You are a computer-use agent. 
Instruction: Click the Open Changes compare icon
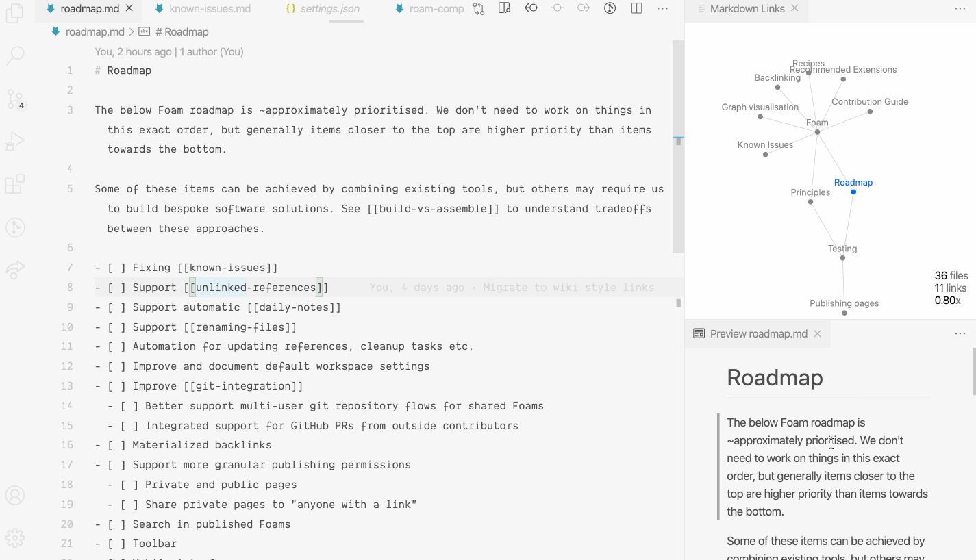[x=479, y=9]
